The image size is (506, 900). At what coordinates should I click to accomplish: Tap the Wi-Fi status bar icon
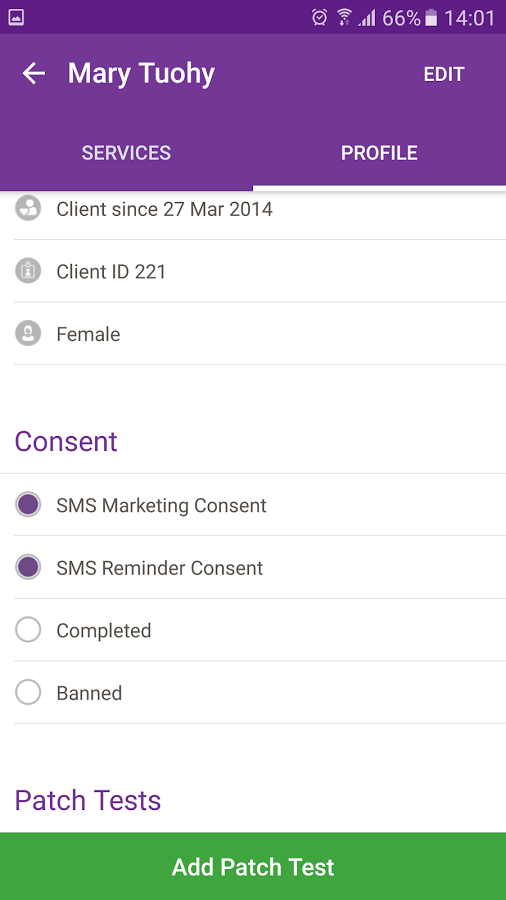coord(344,18)
